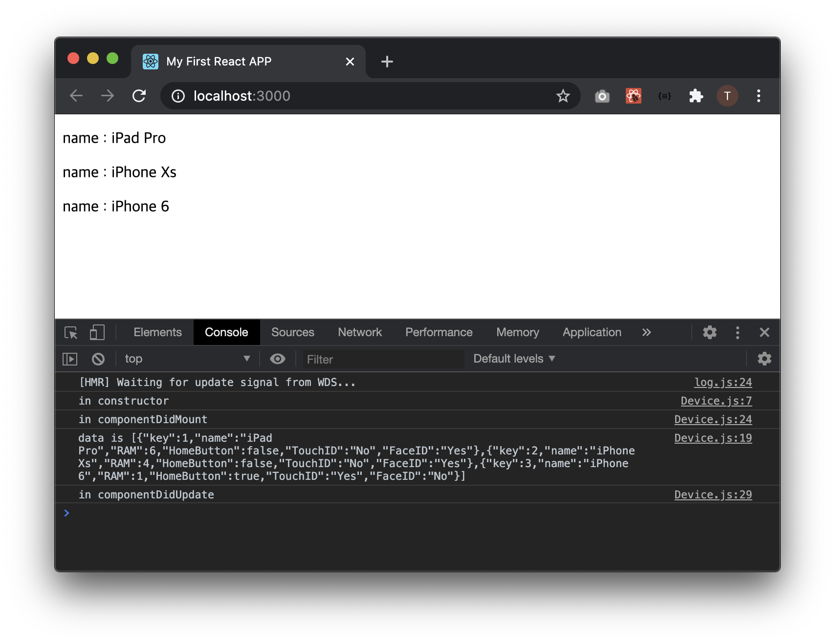This screenshot has width=835, height=644.
Task: Open the JSON formatter braces extension
Action: coord(664,96)
